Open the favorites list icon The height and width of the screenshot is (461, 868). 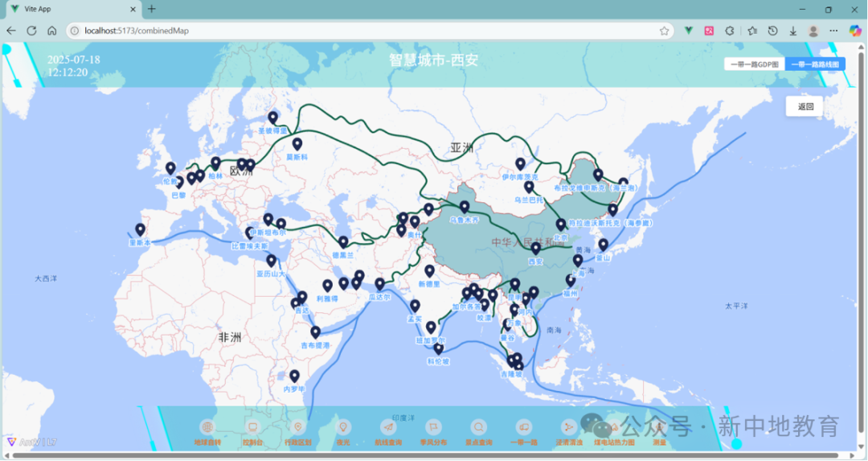click(x=751, y=31)
